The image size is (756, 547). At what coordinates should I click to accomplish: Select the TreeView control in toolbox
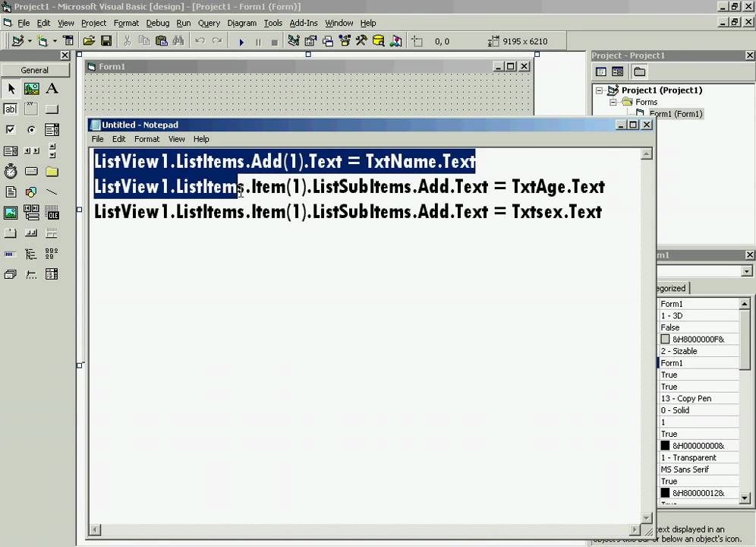click(31, 254)
